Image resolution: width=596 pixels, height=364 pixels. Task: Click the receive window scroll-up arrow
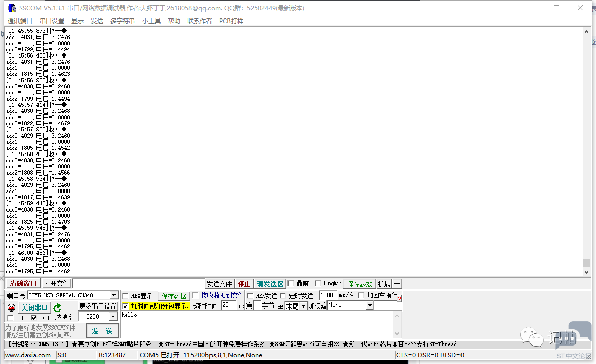(586, 32)
